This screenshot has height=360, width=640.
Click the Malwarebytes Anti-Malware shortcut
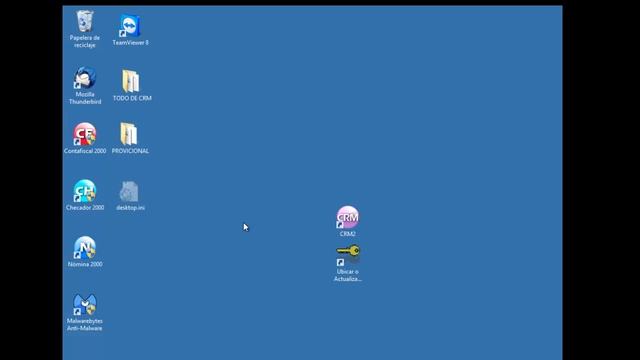coord(84,304)
